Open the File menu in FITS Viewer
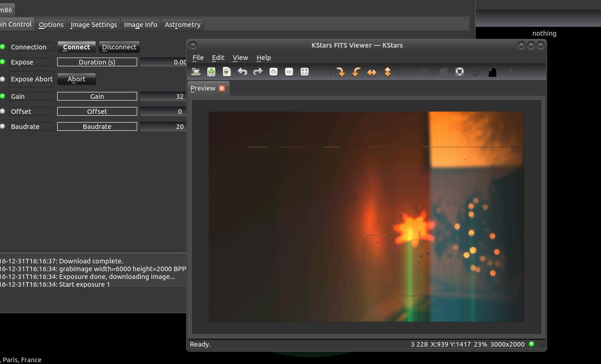The height and width of the screenshot is (364, 601). pyautogui.click(x=198, y=58)
